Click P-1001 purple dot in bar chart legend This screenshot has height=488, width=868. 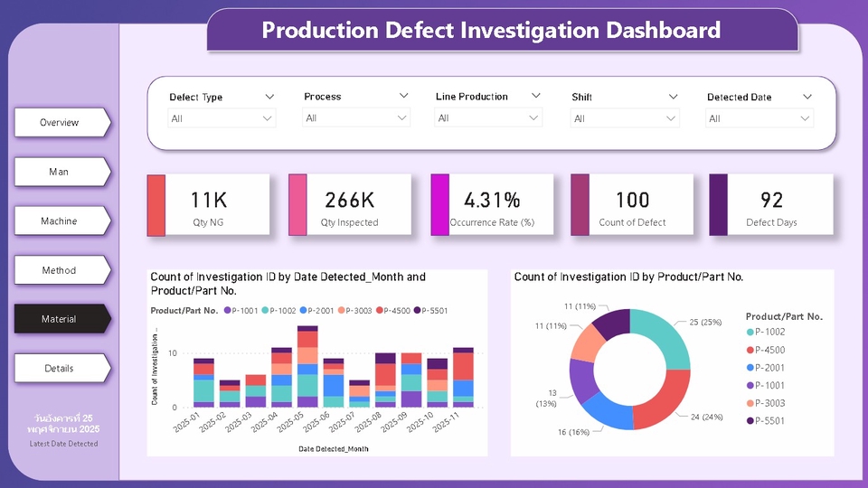228,311
